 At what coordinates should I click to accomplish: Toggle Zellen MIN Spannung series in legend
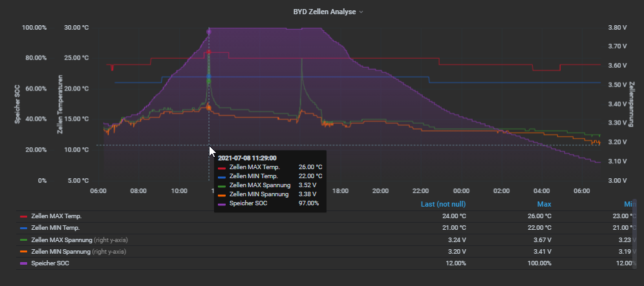coord(60,251)
